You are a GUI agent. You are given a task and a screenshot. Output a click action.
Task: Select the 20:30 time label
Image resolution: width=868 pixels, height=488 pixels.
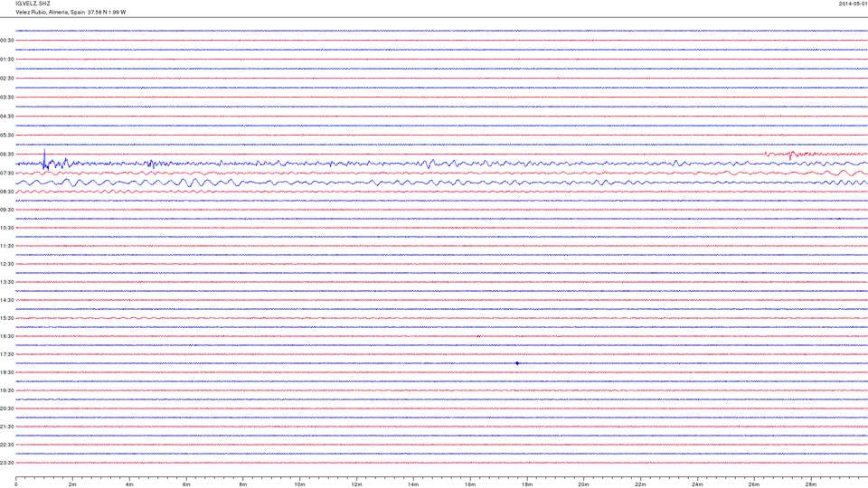coord(7,408)
